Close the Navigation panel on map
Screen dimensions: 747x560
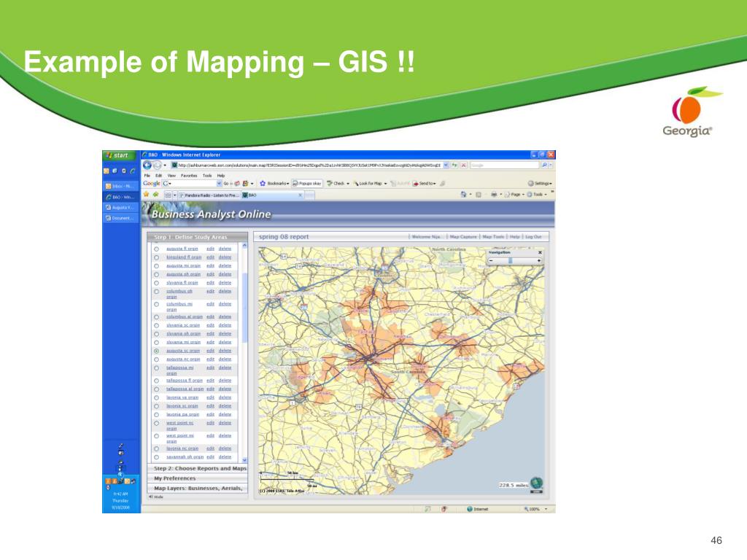pyautogui.click(x=540, y=252)
